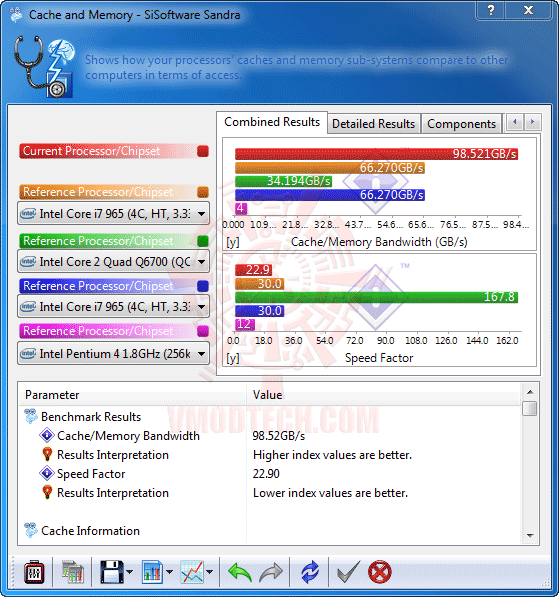
Task: Click the blue refresh arrows icon
Action: [310, 572]
